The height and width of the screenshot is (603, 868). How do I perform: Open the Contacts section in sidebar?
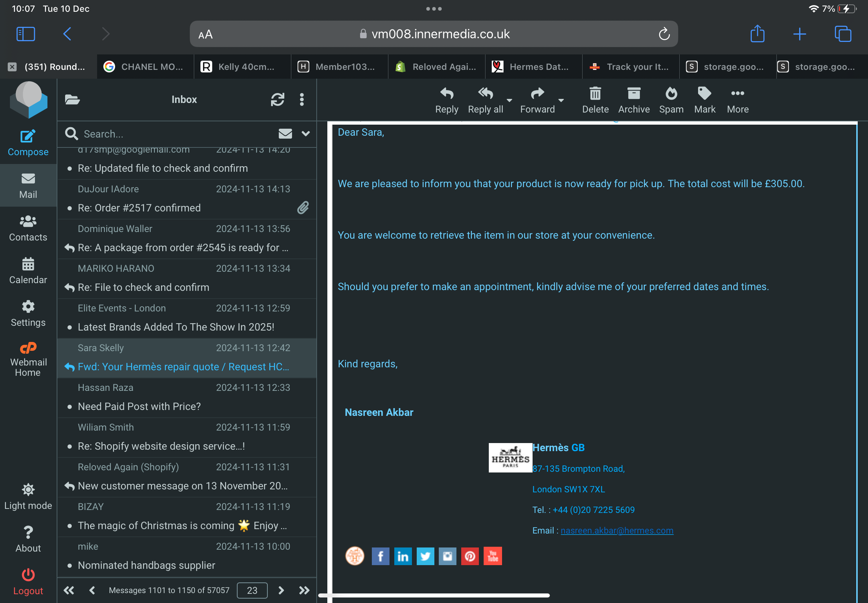tap(28, 227)
